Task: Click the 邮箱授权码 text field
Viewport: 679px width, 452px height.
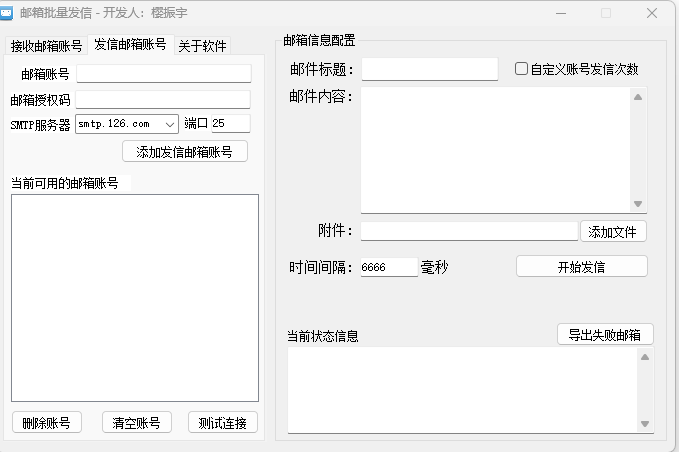Action: (x=163, y=99)
